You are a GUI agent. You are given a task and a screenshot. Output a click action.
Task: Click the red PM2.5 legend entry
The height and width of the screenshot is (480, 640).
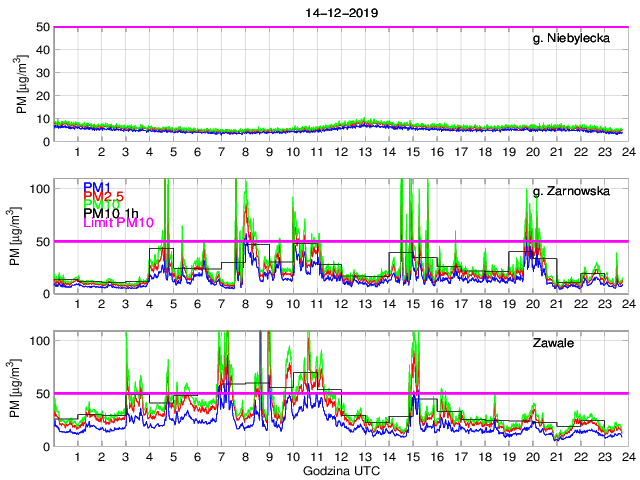tap(104, 196)
